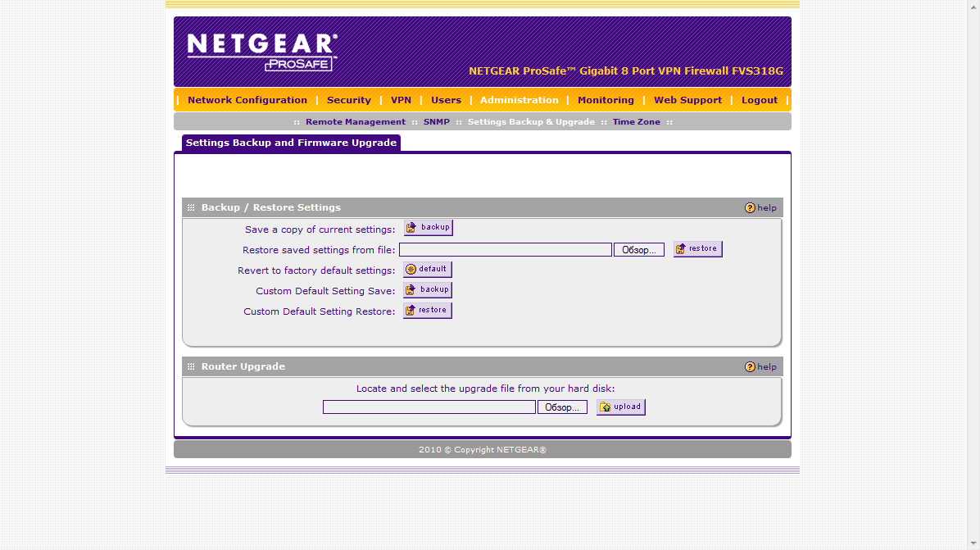Click restore settings file path field

pyautogui.click(x=506, y=250)
